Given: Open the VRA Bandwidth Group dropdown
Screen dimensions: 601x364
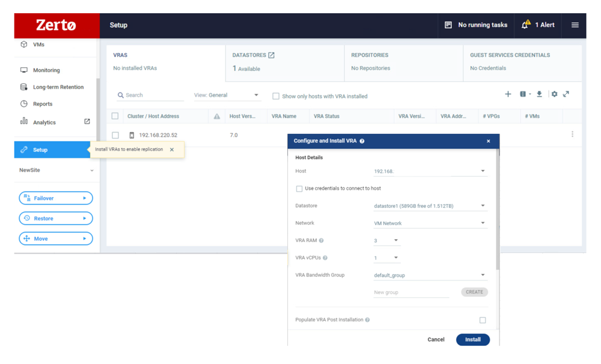Looking at the screenshot, I should click(x=430, y=275).
